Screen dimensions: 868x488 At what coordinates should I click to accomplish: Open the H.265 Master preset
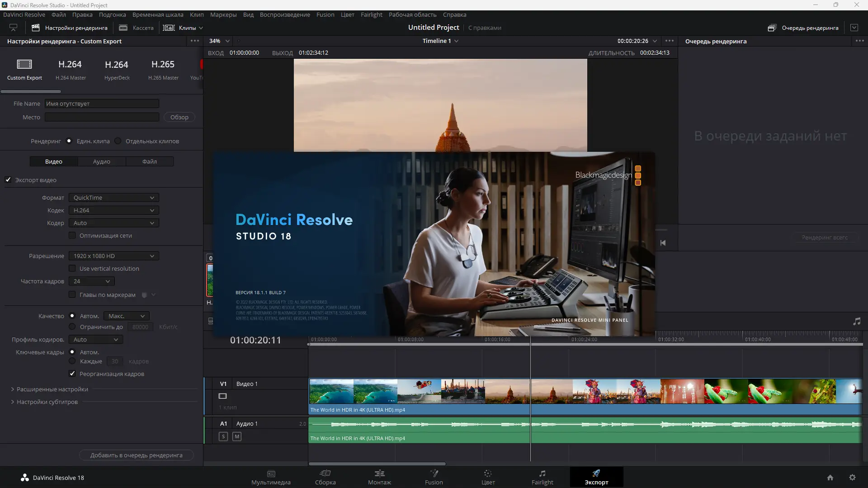coord(162,69)
